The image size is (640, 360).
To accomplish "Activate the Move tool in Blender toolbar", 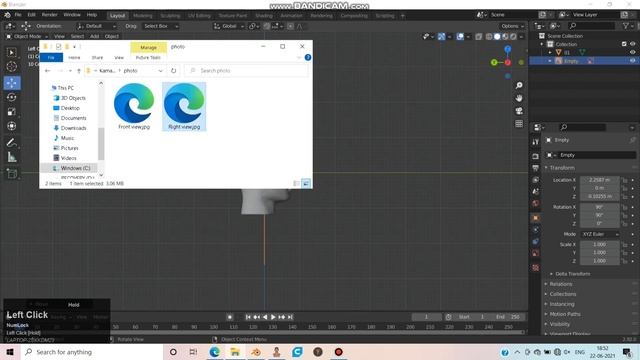I will [x=12, y=83].
